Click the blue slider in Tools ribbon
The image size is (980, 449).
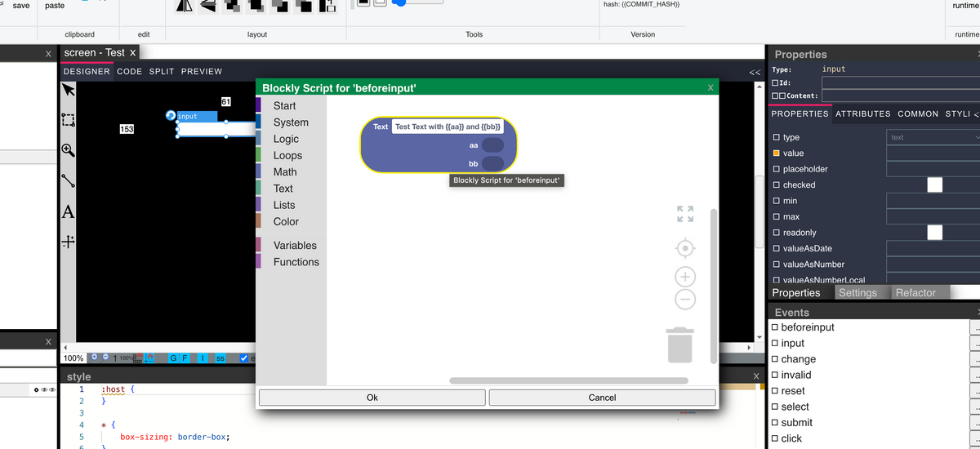[399, 2]
